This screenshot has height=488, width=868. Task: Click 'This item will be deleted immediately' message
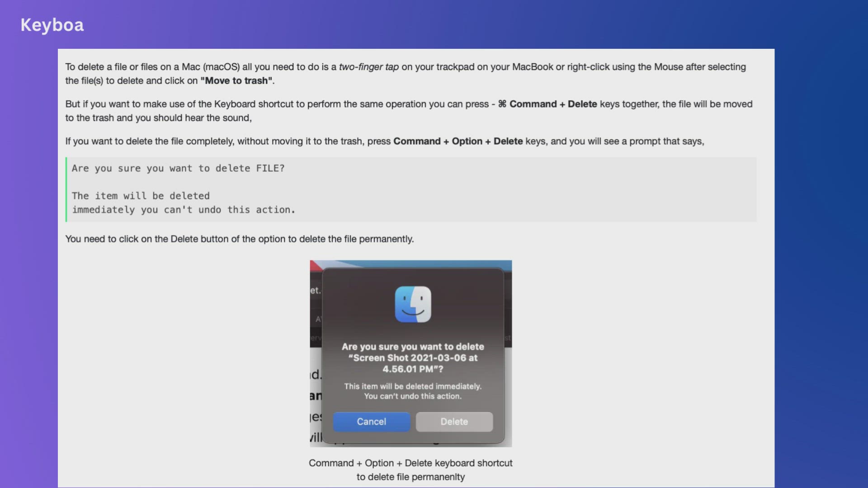click(x=413, y=386)
